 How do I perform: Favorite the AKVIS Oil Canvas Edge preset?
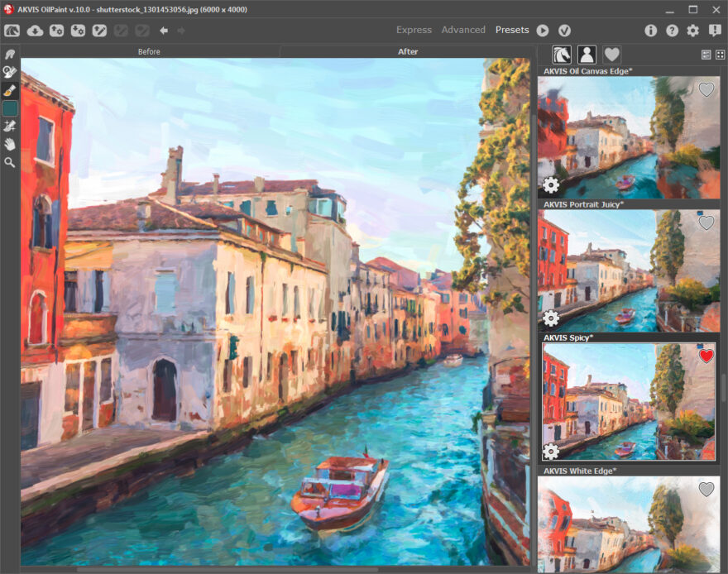706,89
